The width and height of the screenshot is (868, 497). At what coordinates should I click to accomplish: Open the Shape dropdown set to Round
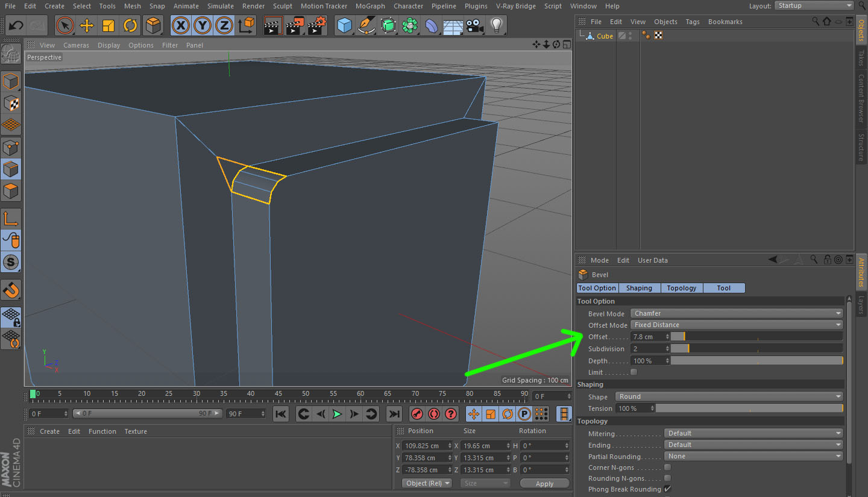(x=729, y=396)
